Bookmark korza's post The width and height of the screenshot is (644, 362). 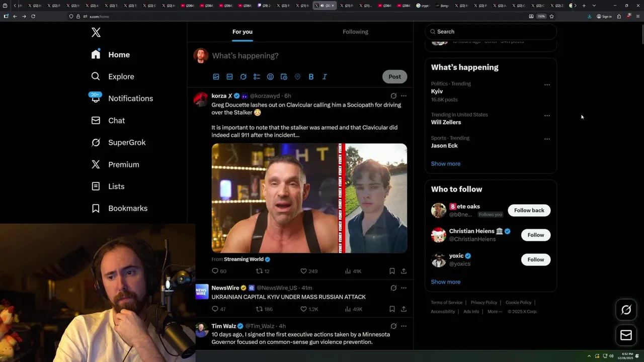coord(392,271)
